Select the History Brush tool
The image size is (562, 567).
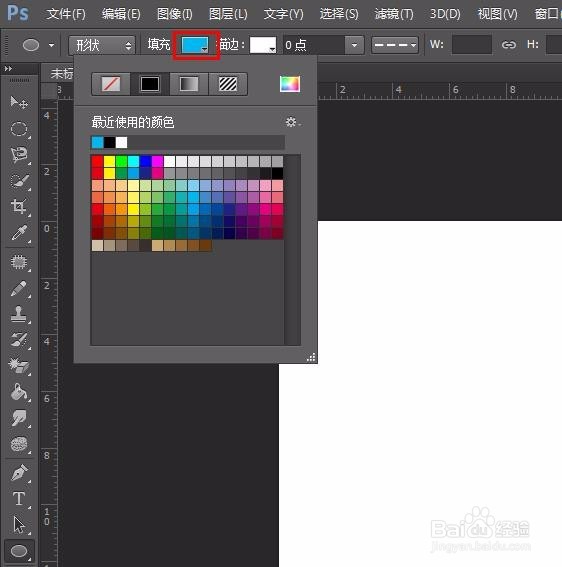[x=19, y=340]
